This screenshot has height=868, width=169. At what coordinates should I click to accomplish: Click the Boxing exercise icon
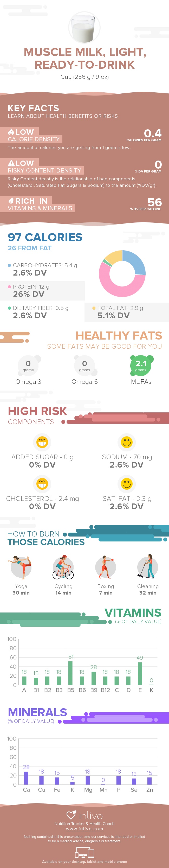[105, 567]
